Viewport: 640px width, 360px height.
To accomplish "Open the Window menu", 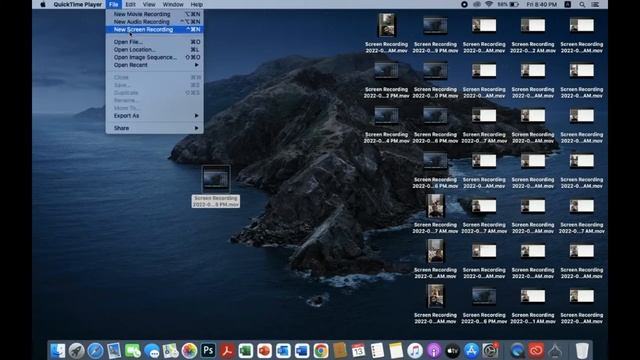I will 173,4.
